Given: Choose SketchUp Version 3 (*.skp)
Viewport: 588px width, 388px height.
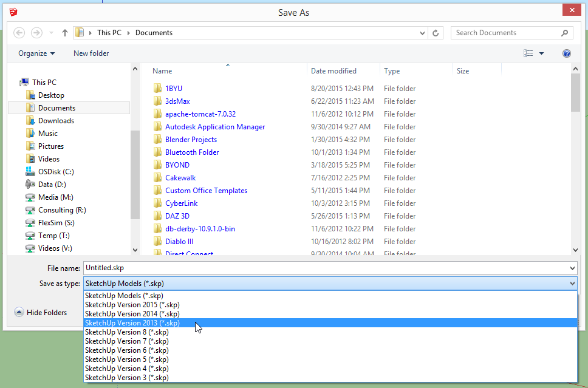Looking at the screenshot, I should (330, 378).
